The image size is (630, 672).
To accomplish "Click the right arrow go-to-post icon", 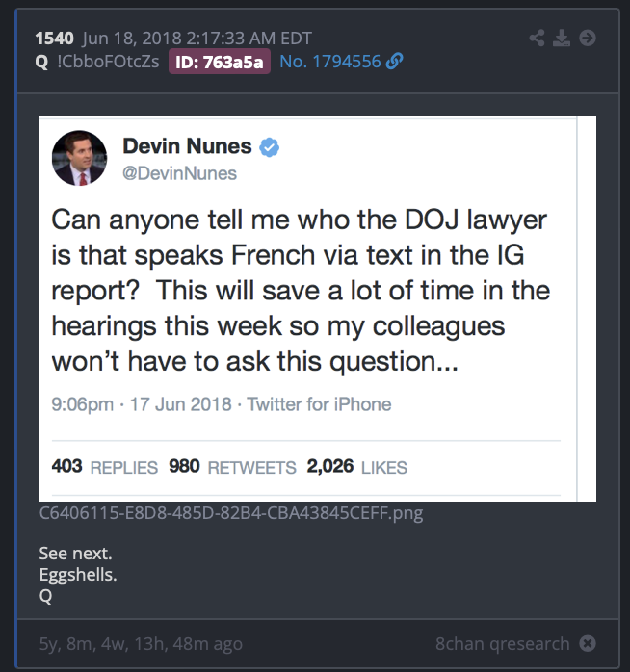I will (x=587, y=39).
